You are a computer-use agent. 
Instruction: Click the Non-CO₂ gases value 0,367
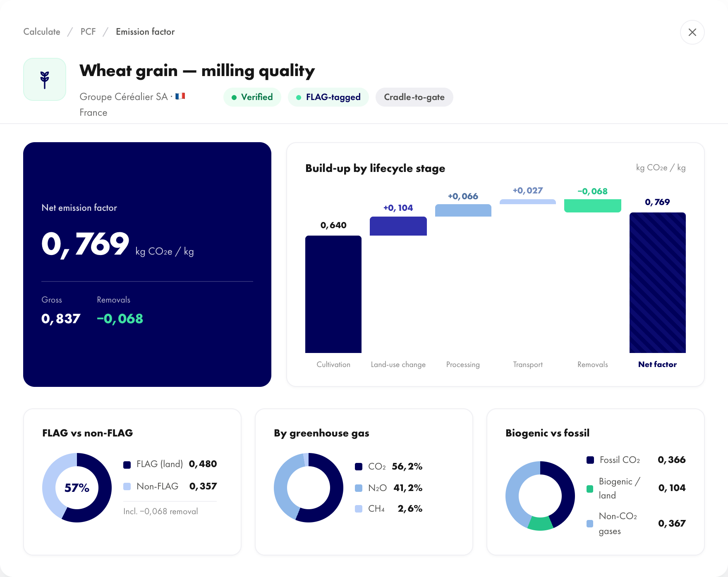672,524
